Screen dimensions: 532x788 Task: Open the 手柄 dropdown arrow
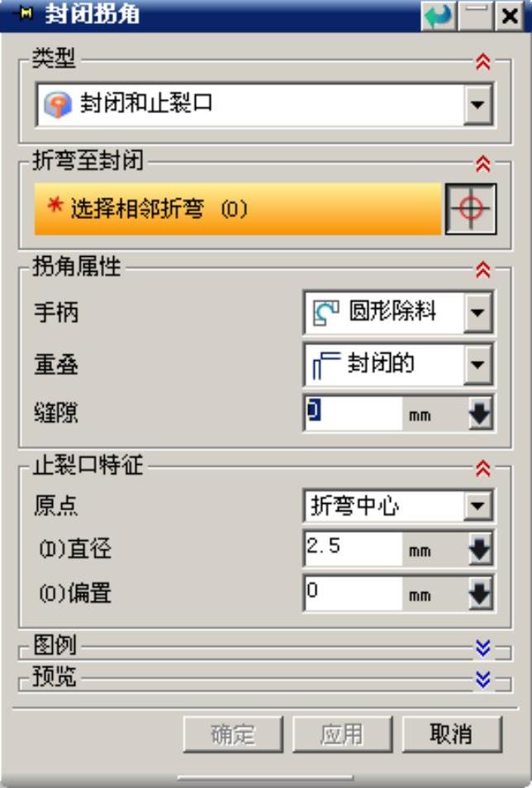pyautogui.click(x=477, y=313)
